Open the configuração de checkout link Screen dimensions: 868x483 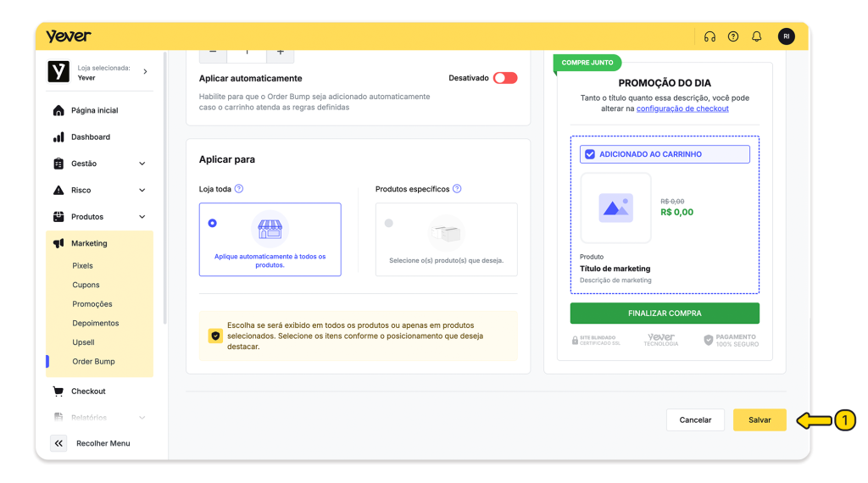tap(682, 108)
